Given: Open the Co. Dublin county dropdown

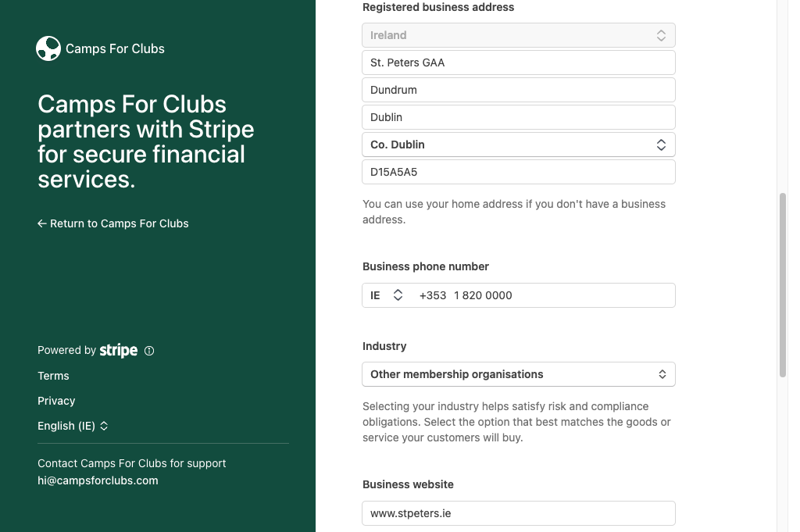Looking at the screenshot, I should [x=519, y=145].
